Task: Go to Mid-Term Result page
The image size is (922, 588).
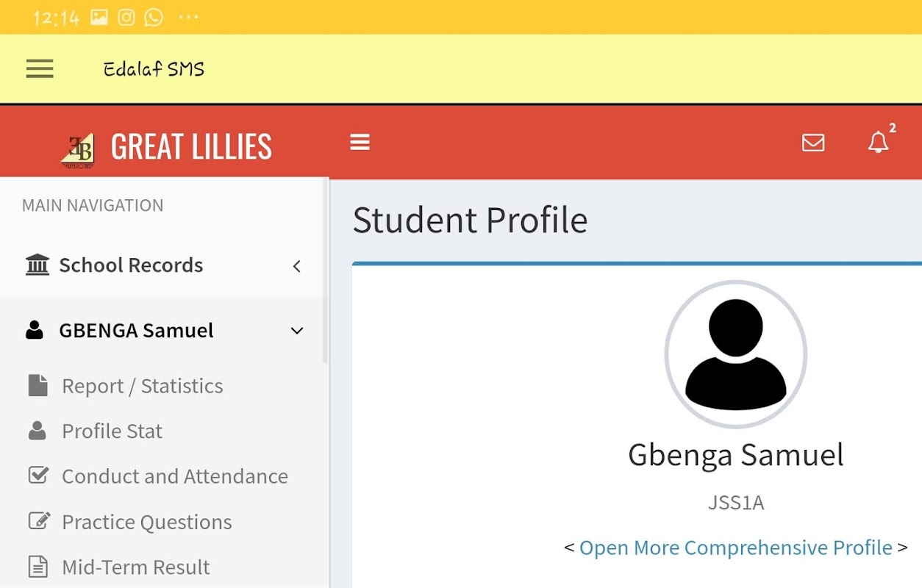Action: coord(135,567)
